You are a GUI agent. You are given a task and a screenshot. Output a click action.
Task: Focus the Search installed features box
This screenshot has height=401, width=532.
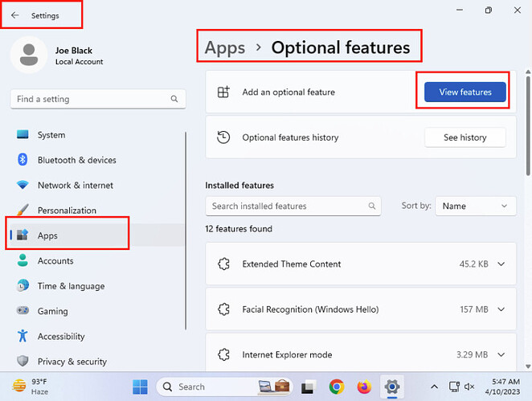click(293, 206)
